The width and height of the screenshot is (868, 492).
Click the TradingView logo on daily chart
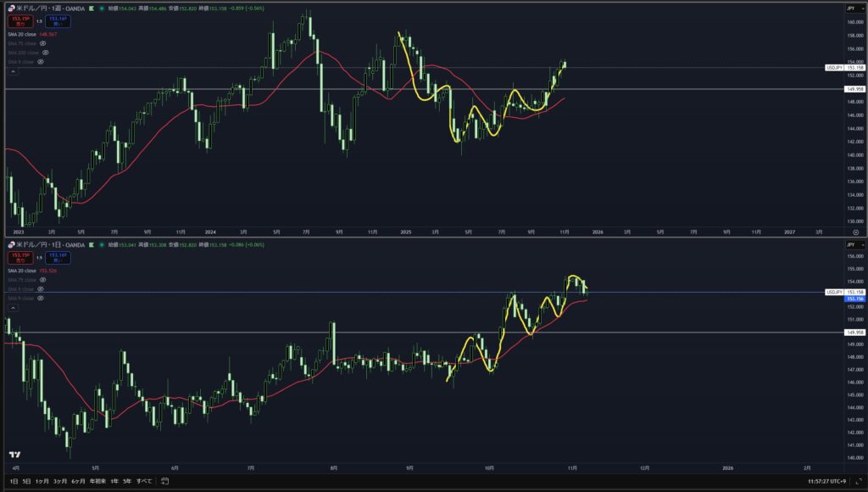click(14, 454)
